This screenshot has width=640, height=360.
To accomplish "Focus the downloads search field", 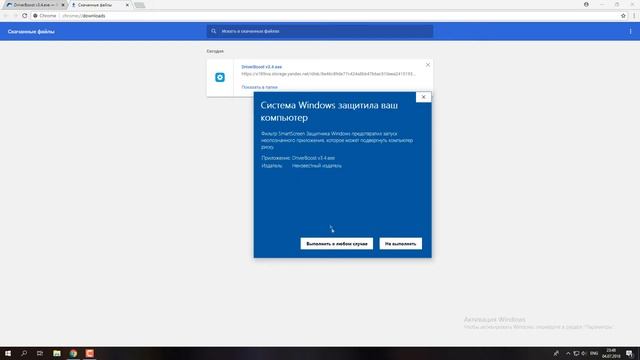I will pos(320,31).
